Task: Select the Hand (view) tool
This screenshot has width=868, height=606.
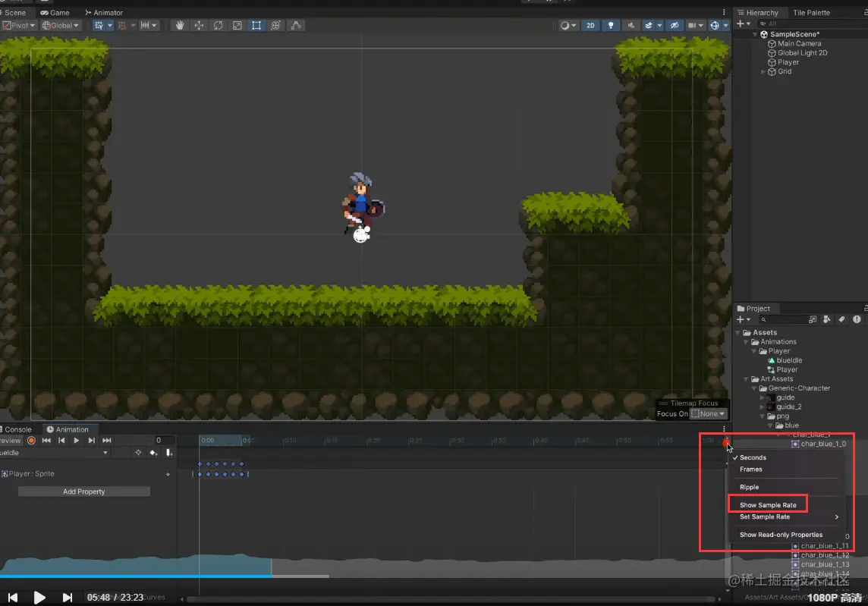Action: (179, 26)
